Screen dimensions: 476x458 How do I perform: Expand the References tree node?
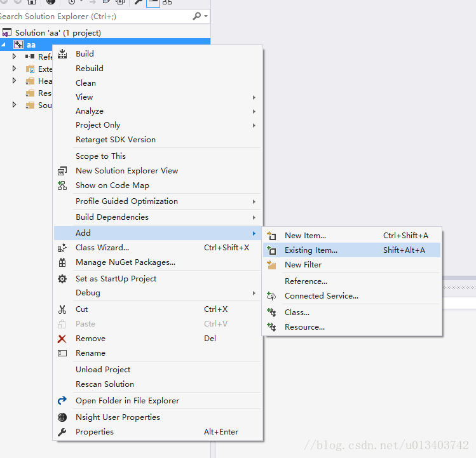pyautogui.click(x=14, y=57)
